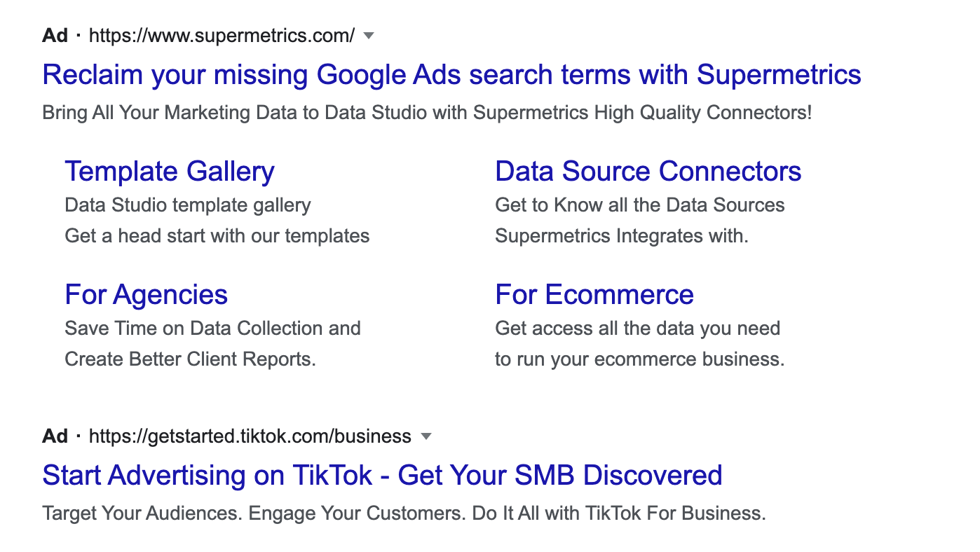
Task: Click the For Ecommerce sitelink
Action: [594, 294]
